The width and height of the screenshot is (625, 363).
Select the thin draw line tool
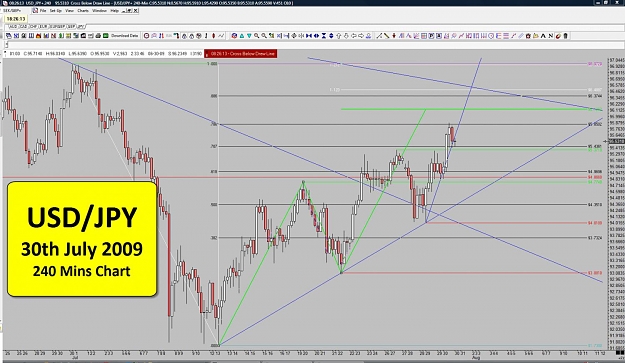tap(379, 36)
